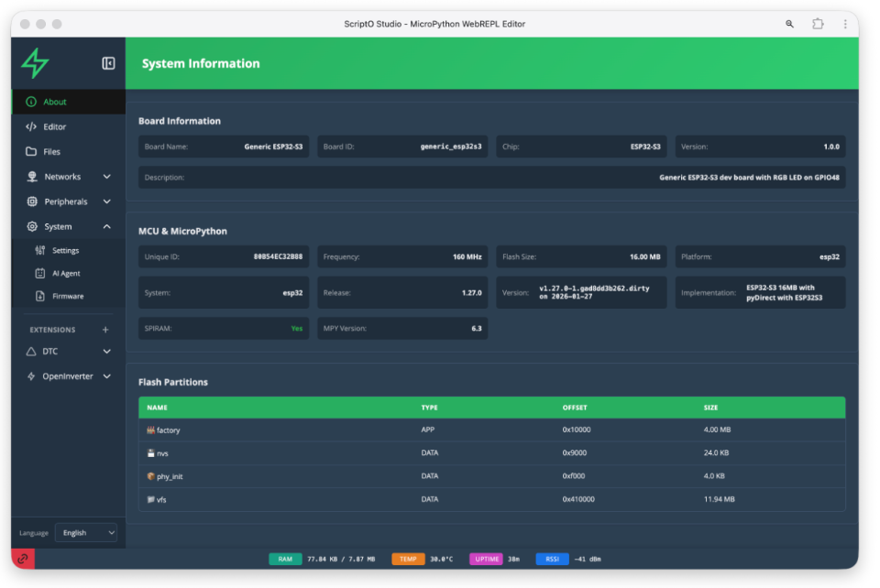
Task: Open the Editor page in sidebar
Action: tap(54, 127)
